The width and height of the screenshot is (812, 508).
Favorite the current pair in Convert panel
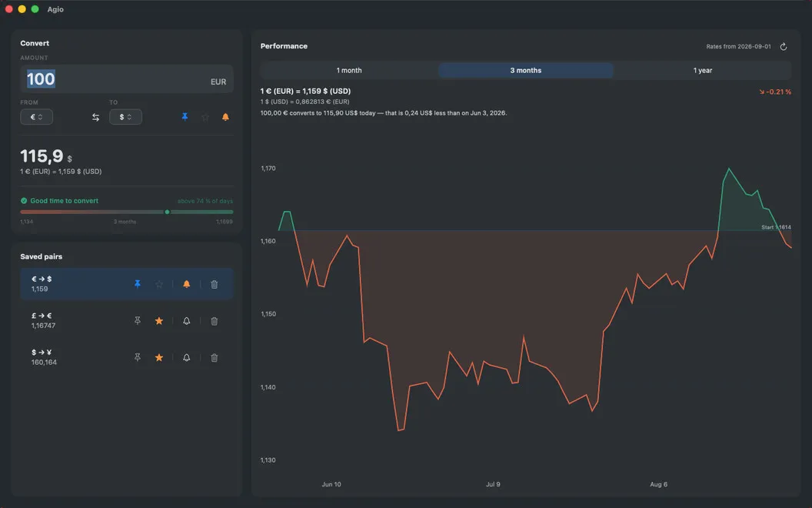click(x=205, y=117)
